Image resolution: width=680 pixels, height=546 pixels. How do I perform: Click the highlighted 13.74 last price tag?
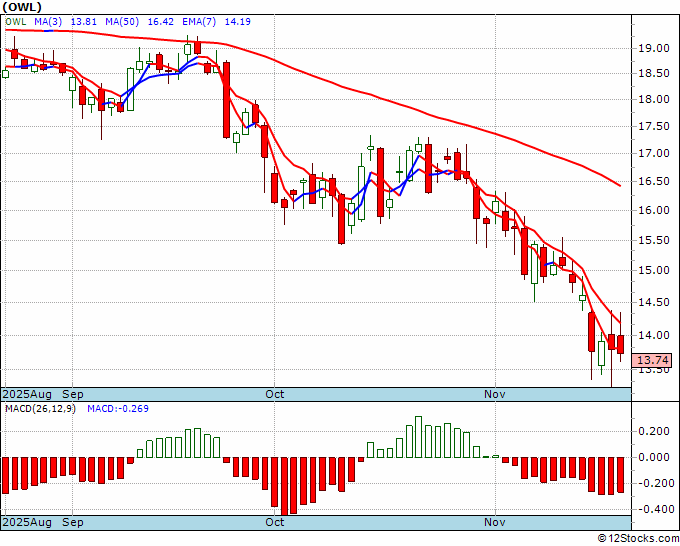[652, 360]
